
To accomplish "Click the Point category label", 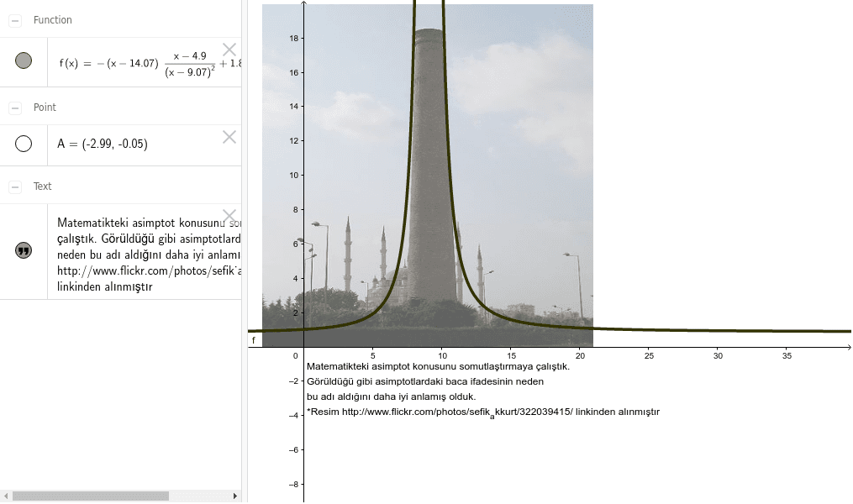I will tap(45, 108).
